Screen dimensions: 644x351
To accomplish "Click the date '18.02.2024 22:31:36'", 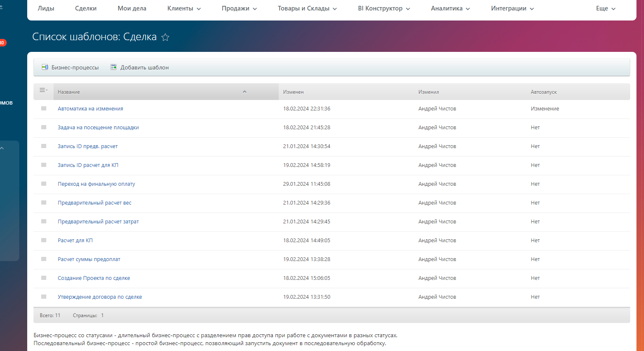I will 307,108.
